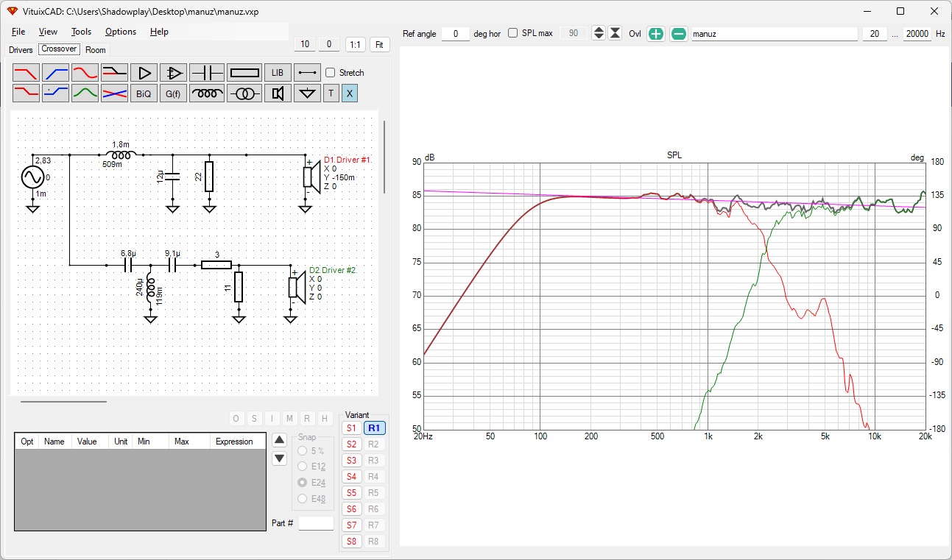Image resolution: width=952 pixels, height=560 pixels.
Task: Click the overlay name field manuz
Action: click(x=775, y=34)
